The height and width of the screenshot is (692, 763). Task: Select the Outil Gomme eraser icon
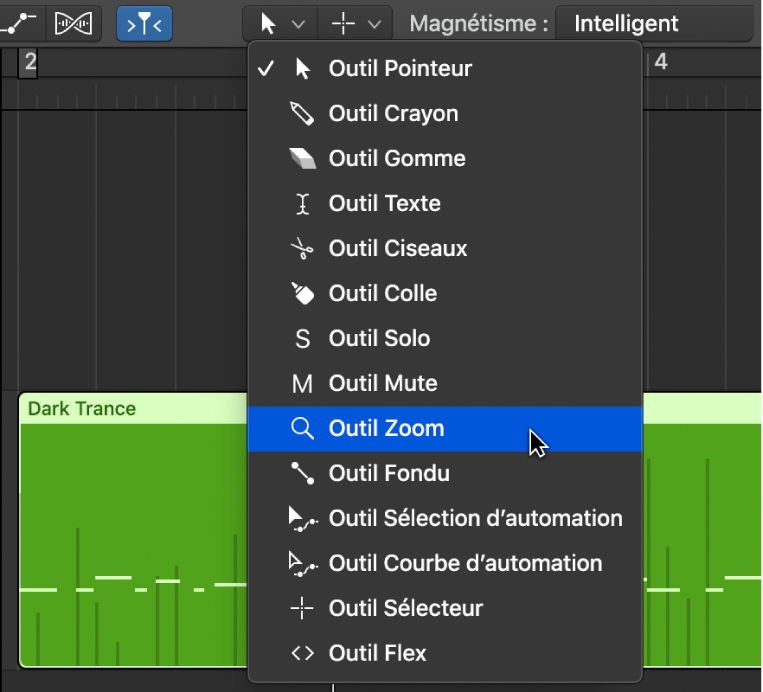[301, 158]
